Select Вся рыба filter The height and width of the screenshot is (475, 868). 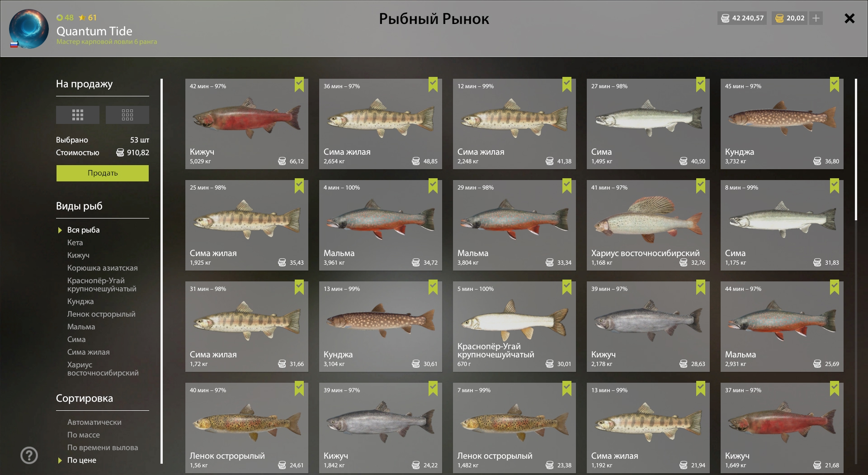point(84,230)
